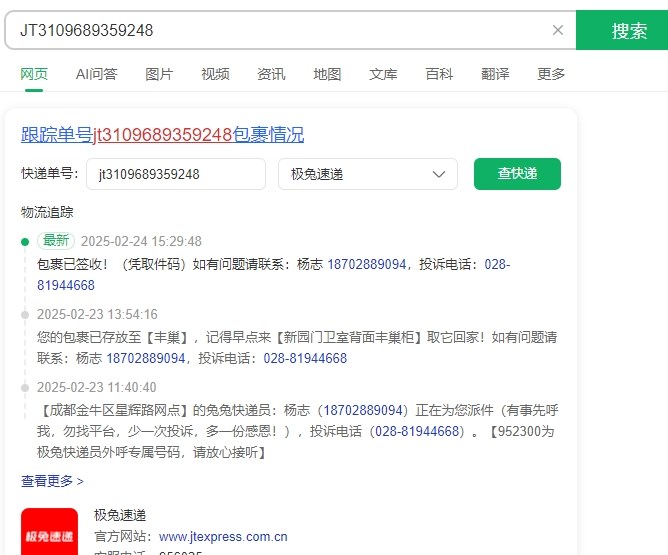Select the 网页 tab
This screenshot has height=555, width=668.
coord(34,74)
